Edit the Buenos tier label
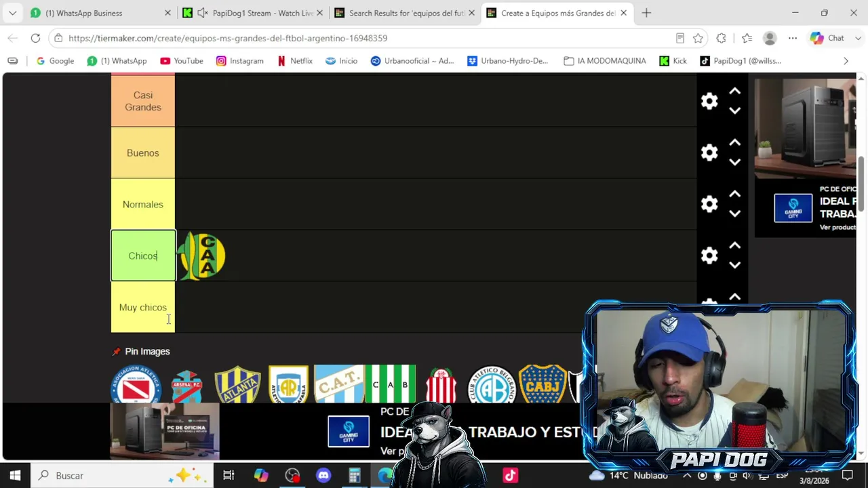 pos(142,152)
